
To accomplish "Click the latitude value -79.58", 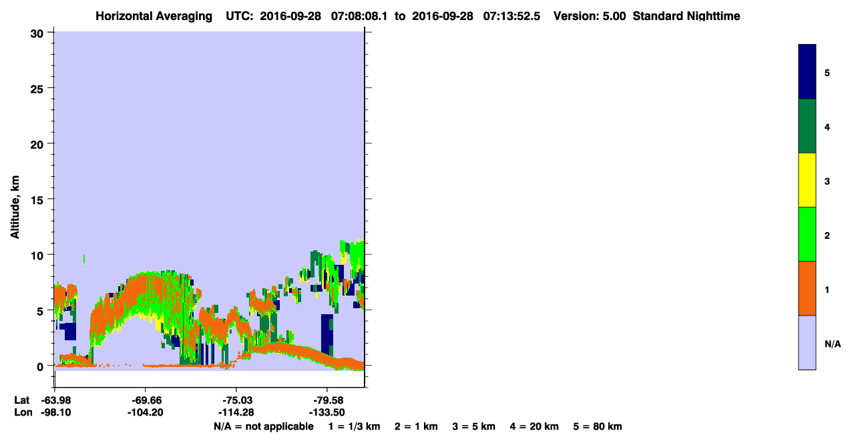I will pyautogui.click(x=327, y=400).
